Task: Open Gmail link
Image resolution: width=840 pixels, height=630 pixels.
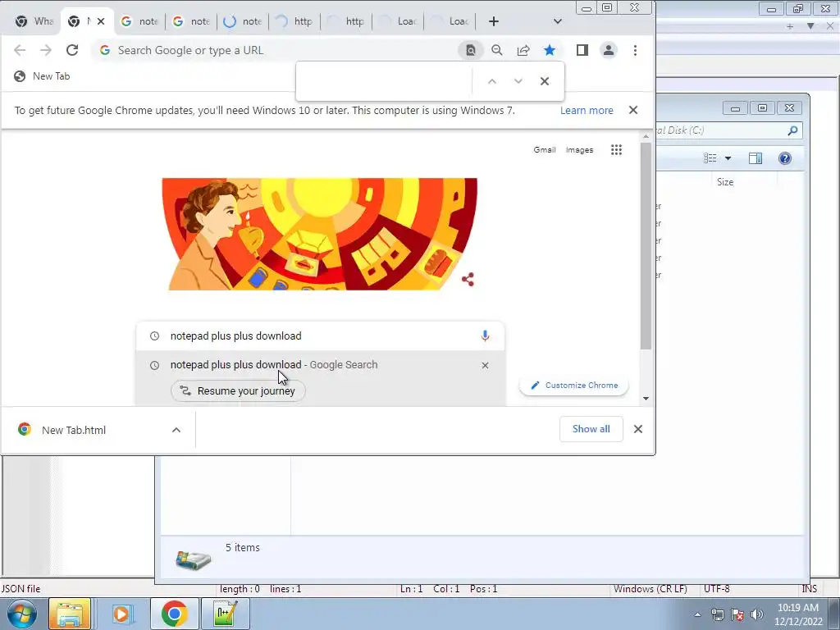Action: [545, 150]
